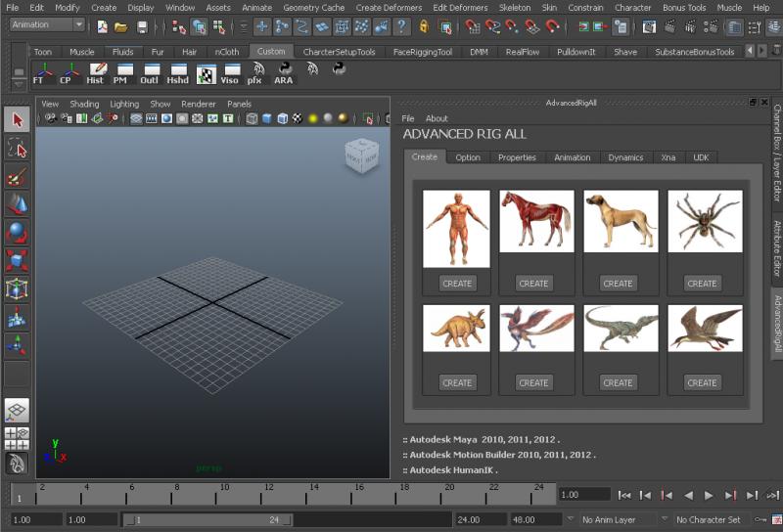
Task: Open the Create Deformers menu
Action: click(x=389, y=8)
